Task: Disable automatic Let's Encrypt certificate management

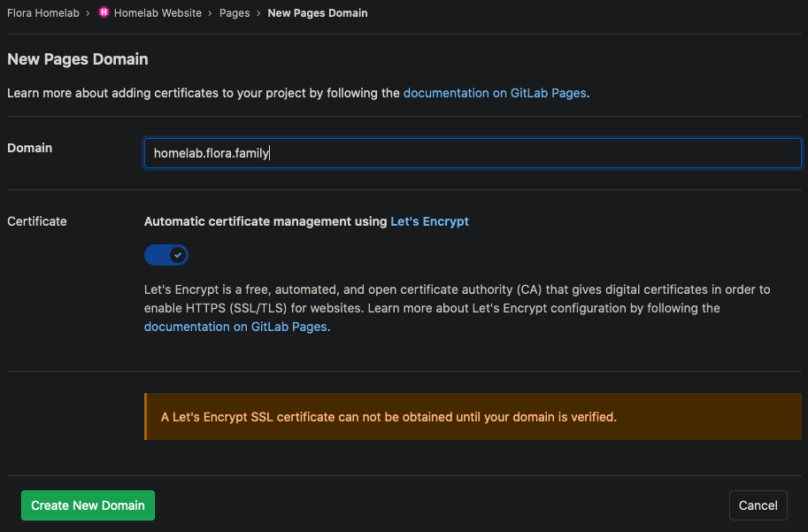Action: (x=166, y=255)
